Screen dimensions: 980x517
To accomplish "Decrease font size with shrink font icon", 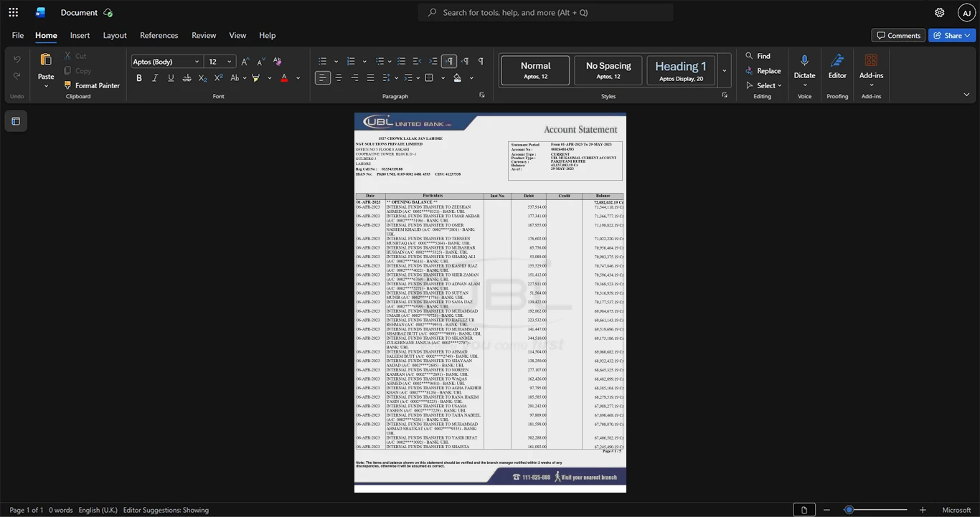I will pos(261,62).
